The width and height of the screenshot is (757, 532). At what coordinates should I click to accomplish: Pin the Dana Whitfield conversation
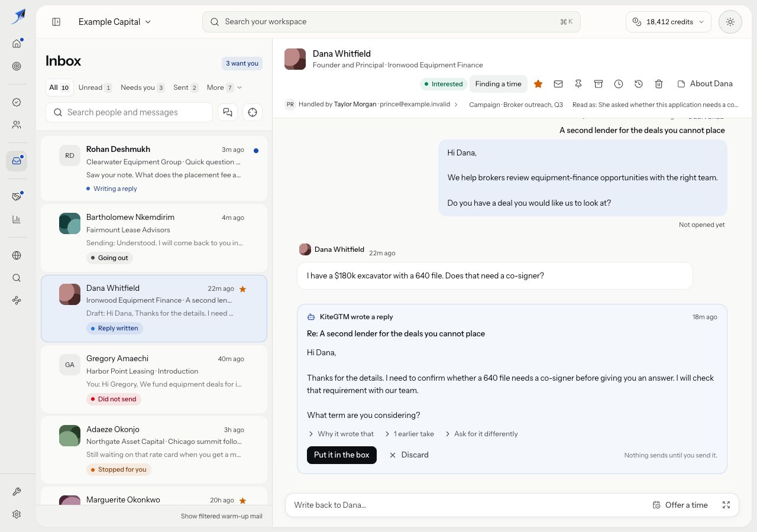(578, 84)
